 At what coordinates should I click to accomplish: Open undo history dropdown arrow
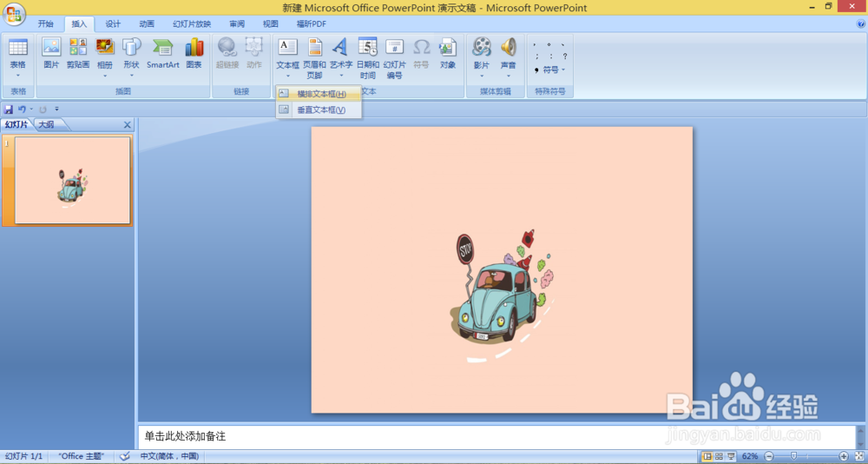point(31,109)
